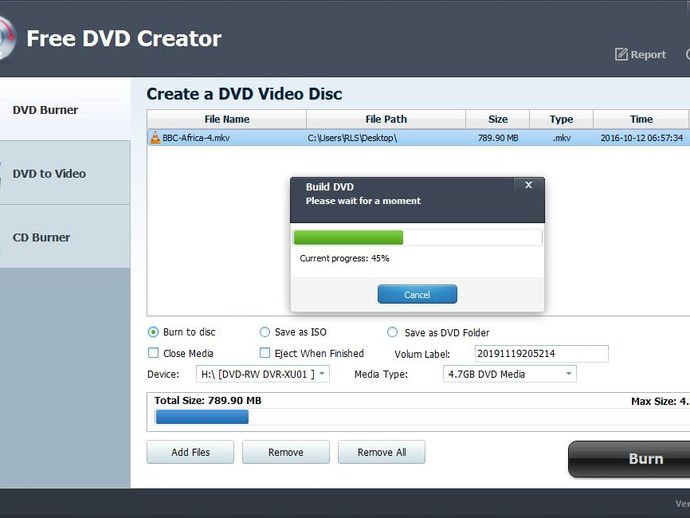Enable the Eject When Finished checkbox
690x518 pixels.
pyautogui.click(x=264, y=353)
